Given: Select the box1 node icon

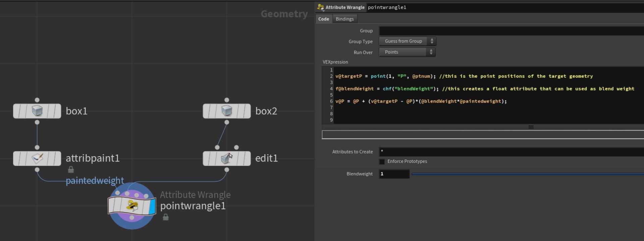Looking at the screenshot, I should tap(37, 111).
